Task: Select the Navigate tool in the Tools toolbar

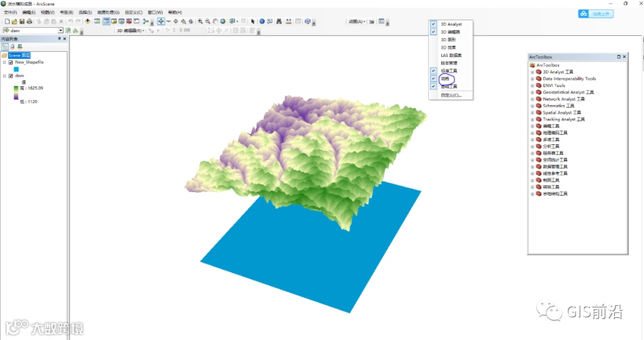Action: point(161,21)
